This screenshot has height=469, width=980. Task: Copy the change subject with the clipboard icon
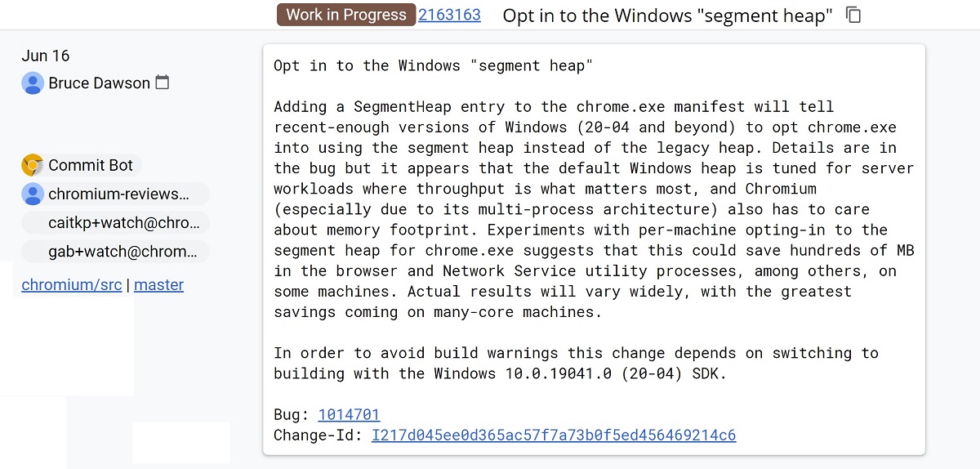[x=853, y=15]
